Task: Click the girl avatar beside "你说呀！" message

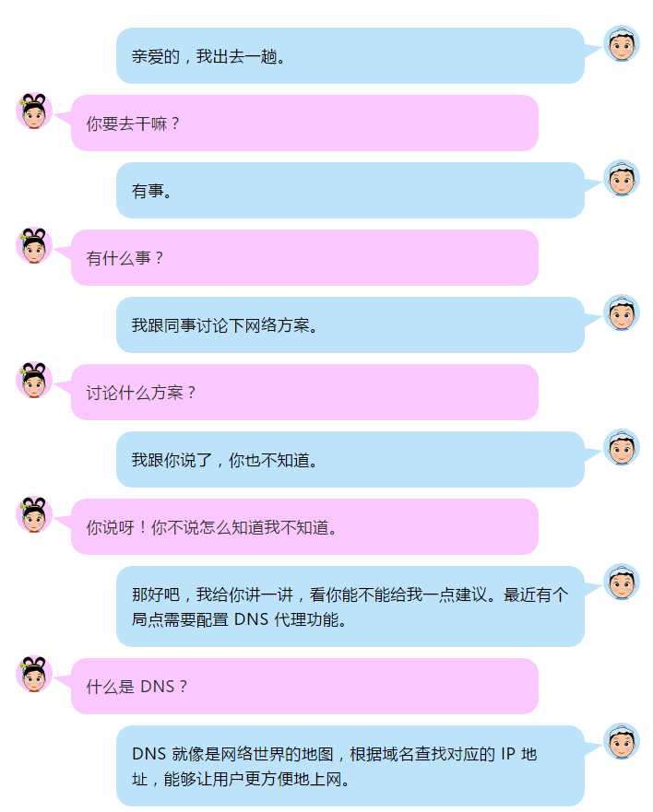Action: (34, 514)
